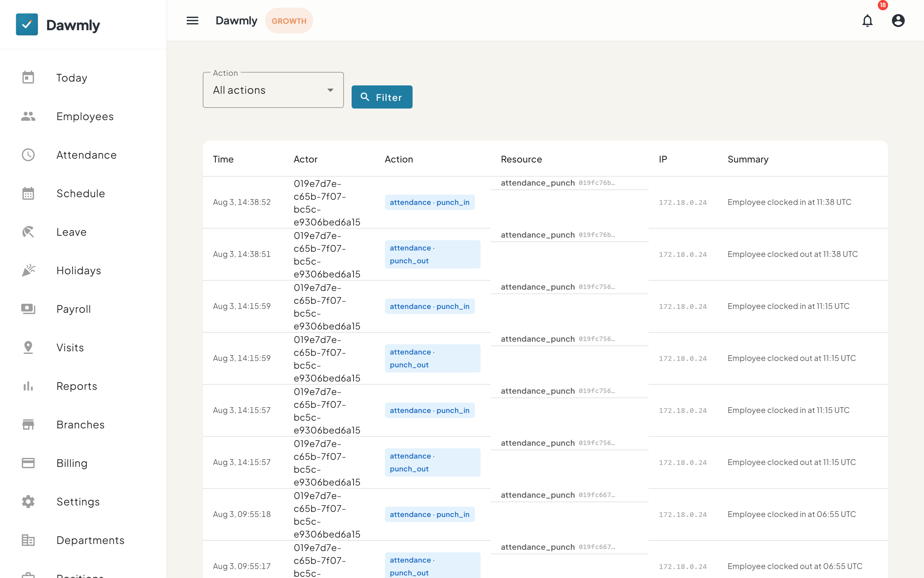
Task: Open Visits page in sidebar
Action: tap(70, 347)
